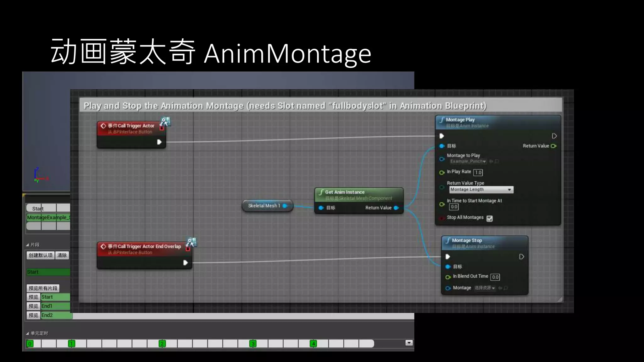Open Example_Punch asset picker dropdown

468,162
